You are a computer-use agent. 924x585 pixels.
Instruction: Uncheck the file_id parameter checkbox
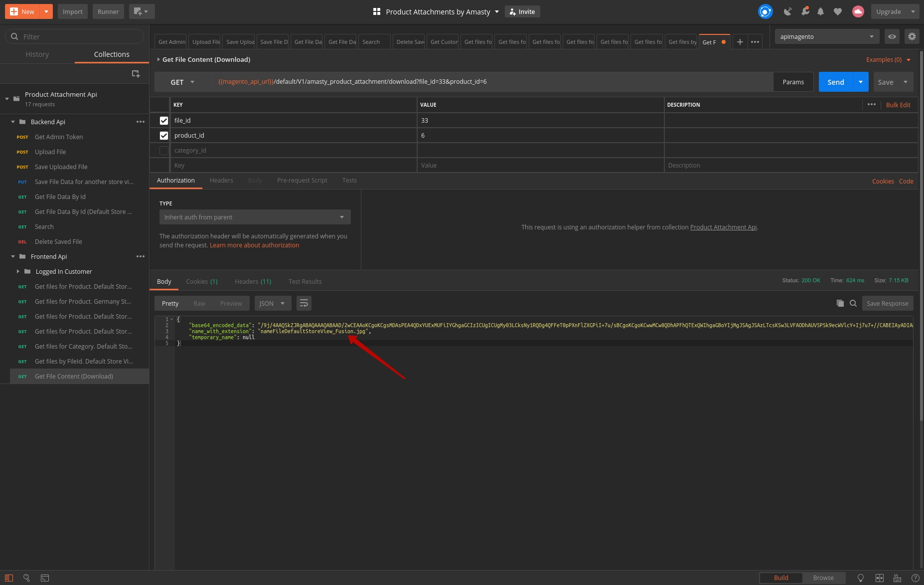pos(163,121)
